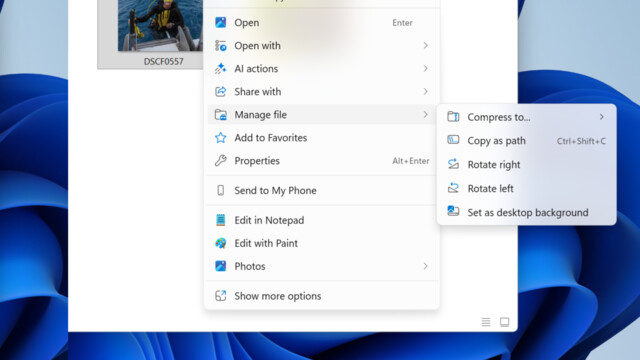Choose Open from the context menu
Screen dimensions: 640x360
click(322, 22)
